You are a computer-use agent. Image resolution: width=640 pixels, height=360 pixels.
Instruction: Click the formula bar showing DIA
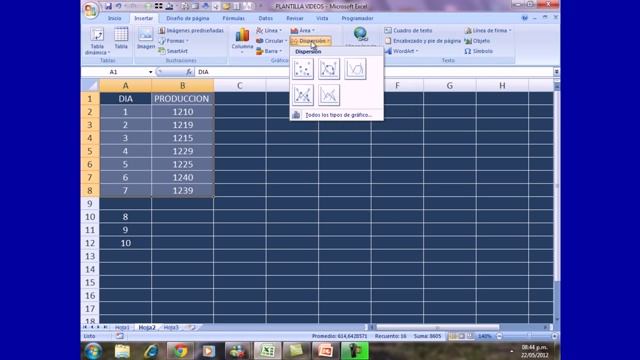374,72
